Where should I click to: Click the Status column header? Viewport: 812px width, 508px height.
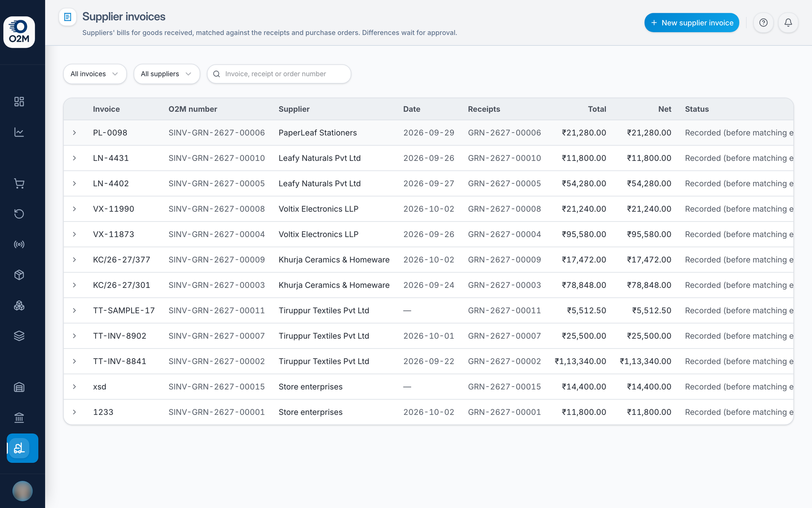point(697,109)
